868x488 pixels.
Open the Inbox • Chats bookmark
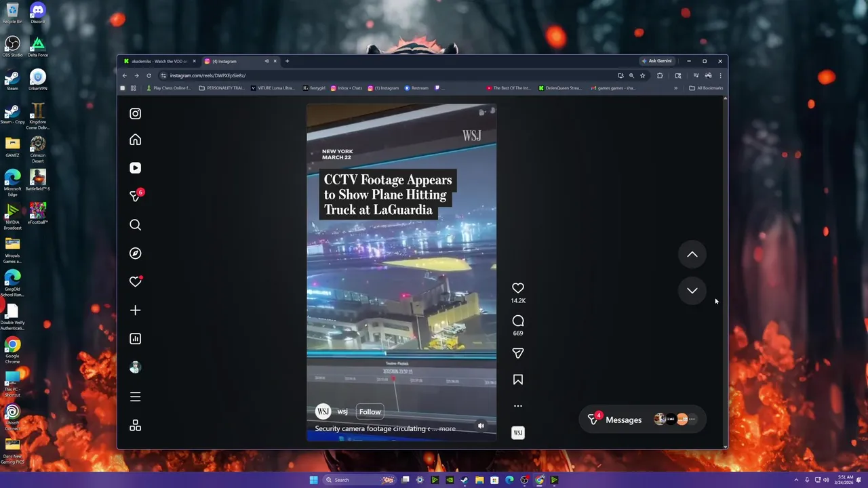tap(346, 88)
